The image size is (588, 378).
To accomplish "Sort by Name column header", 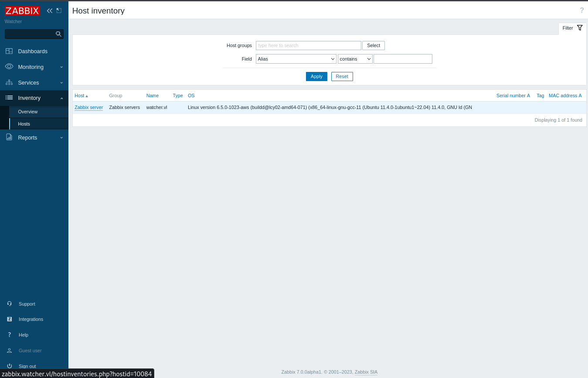I will 153,95.
